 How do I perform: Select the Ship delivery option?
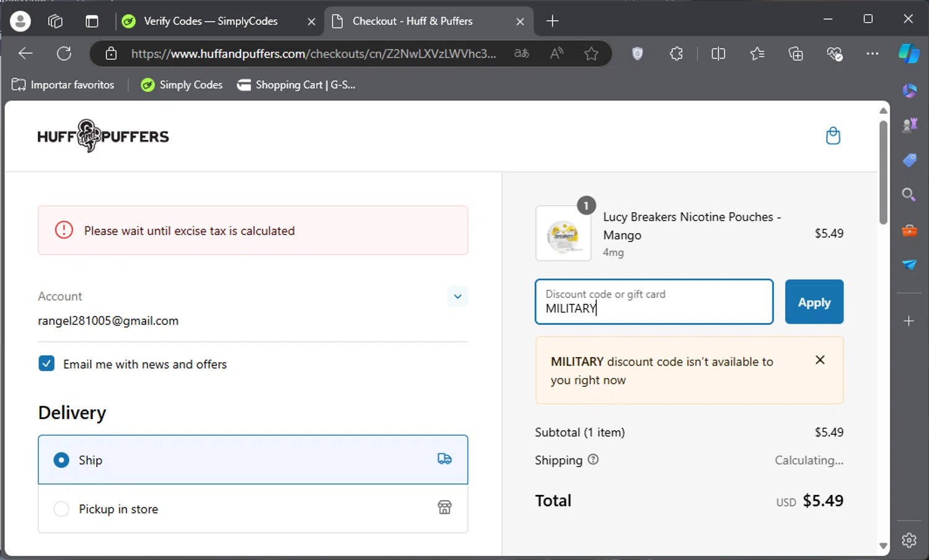point(61,460)
